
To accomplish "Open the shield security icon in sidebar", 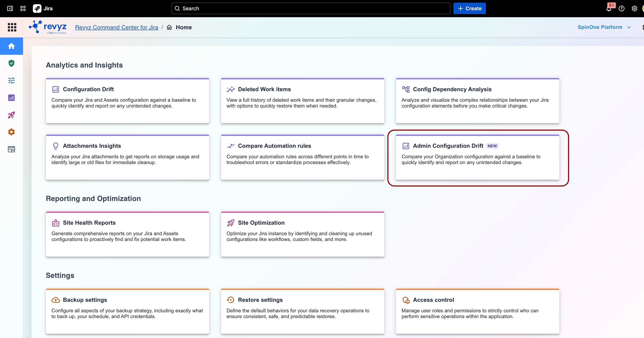I will pyautogui.click(x=11, y=63).
